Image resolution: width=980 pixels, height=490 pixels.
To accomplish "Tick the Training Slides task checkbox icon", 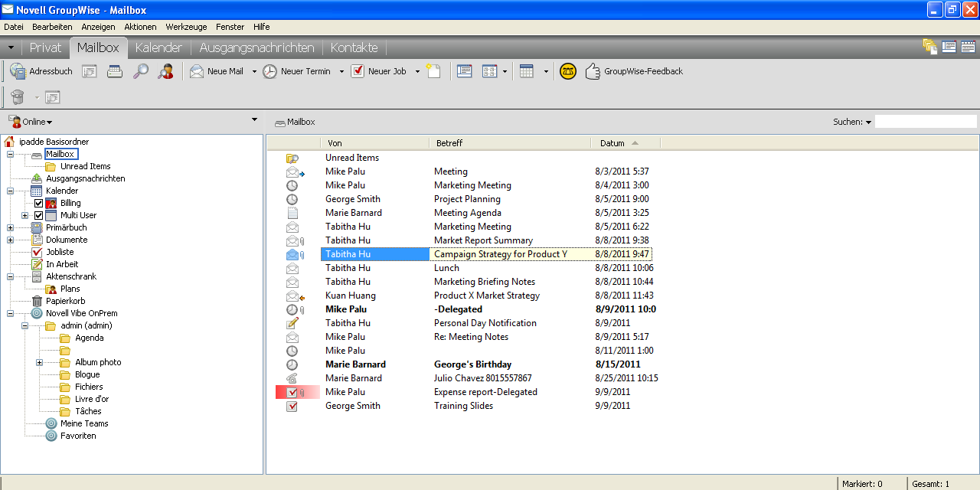I will (292, 406).
